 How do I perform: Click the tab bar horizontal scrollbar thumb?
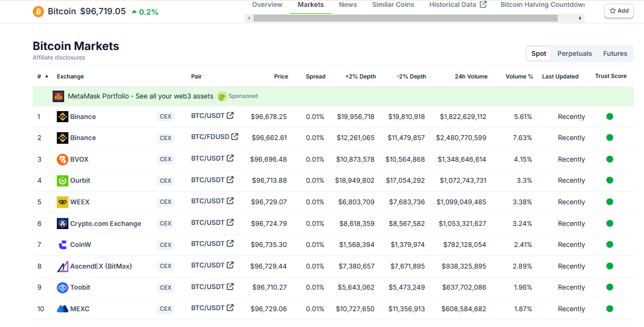(405, 18)
